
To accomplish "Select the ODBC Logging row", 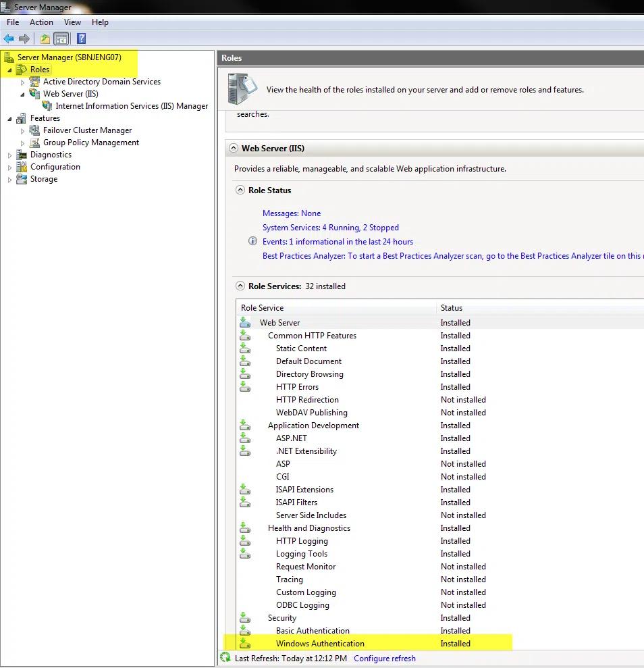I will 439,605.
